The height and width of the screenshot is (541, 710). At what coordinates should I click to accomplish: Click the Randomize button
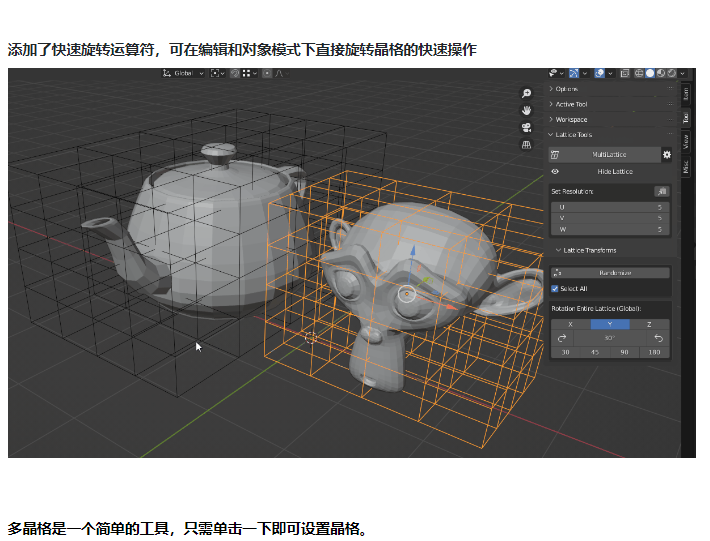(x=610, y=273)
